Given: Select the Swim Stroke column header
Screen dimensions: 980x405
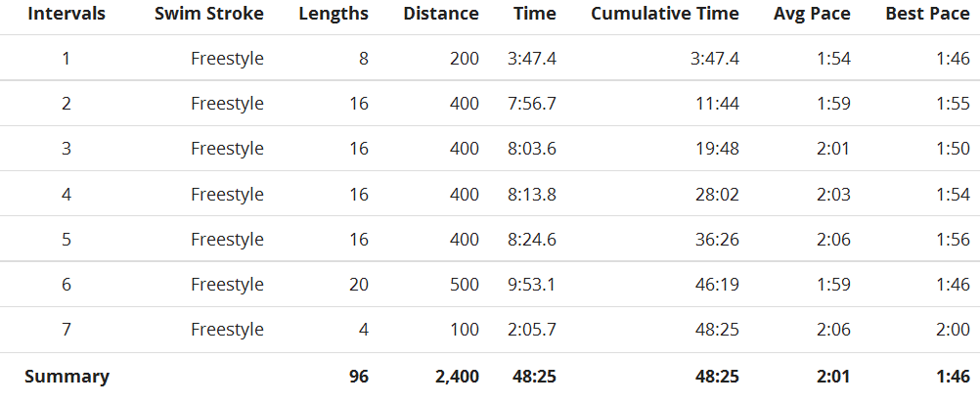Looking at the screenshot, I should (208, 14).
